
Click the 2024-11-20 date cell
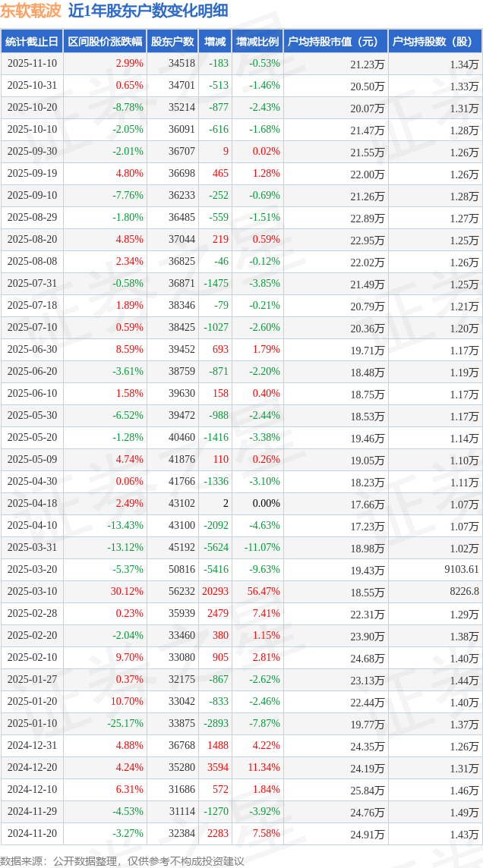point(32,834)
